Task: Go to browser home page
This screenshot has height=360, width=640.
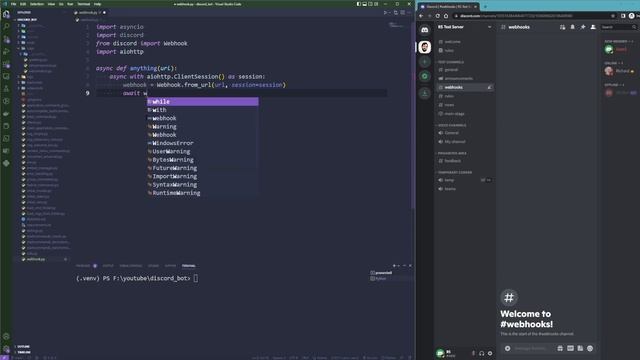Action: click(446, 16)
